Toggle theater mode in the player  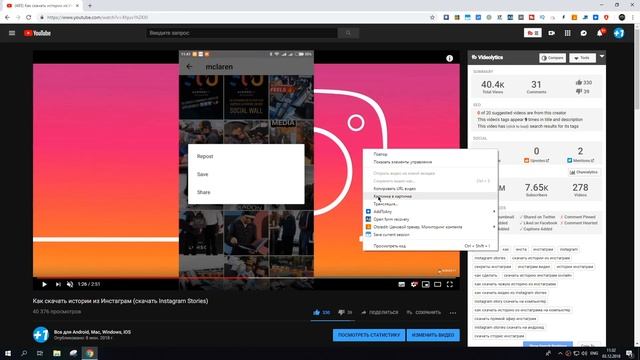pos(438,284)
